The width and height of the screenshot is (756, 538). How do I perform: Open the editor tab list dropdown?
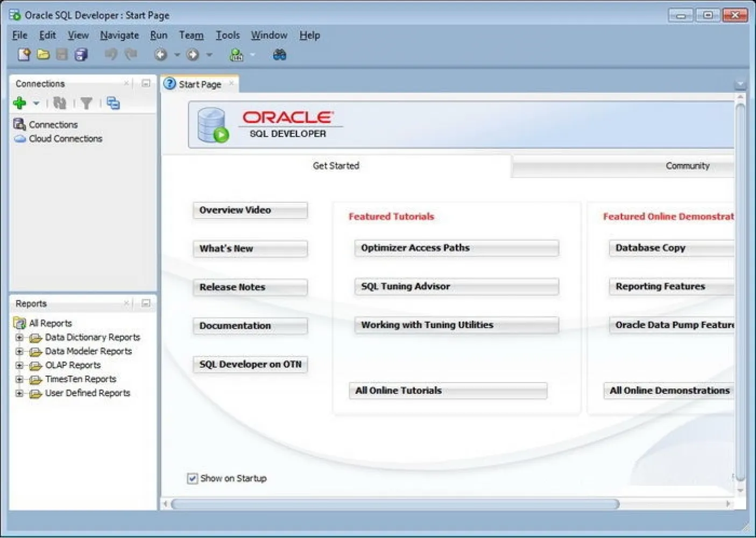740,84
